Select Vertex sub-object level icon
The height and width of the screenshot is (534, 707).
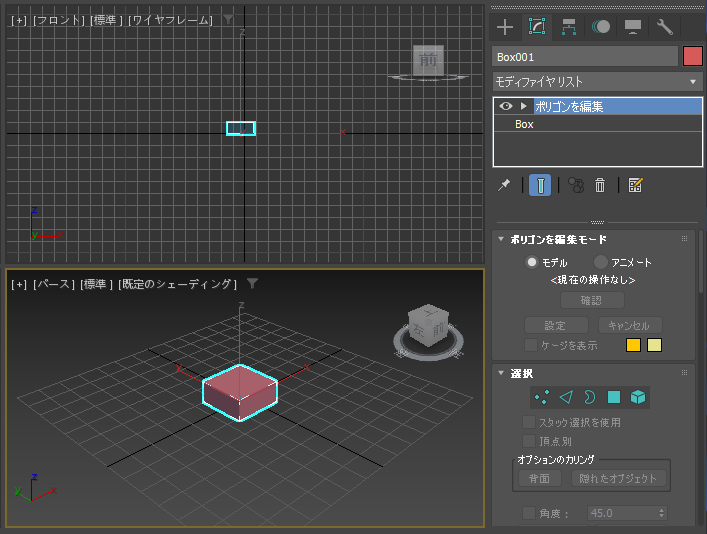pyautogui.click(x=542, y=397)
